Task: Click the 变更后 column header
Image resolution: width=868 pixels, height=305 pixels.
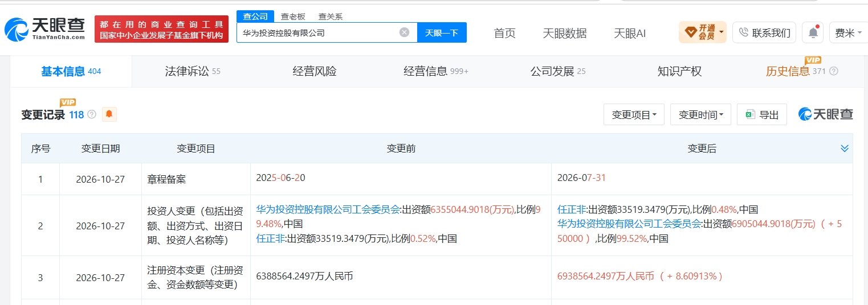Action: click(702, 149)
